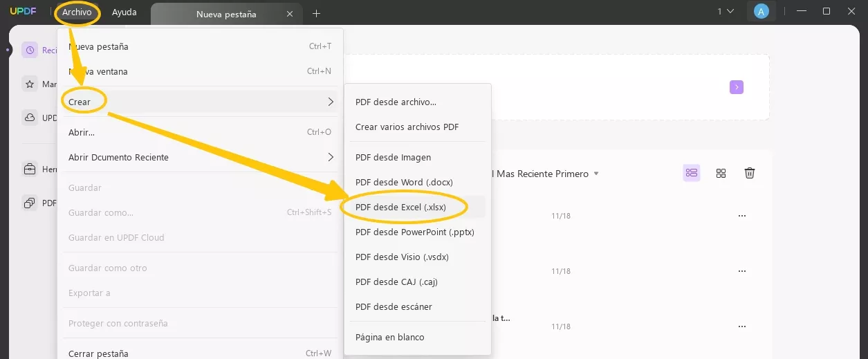868x359 pixels.
Task: Open more options for third 11/18 file
Action: click(742, 326)
